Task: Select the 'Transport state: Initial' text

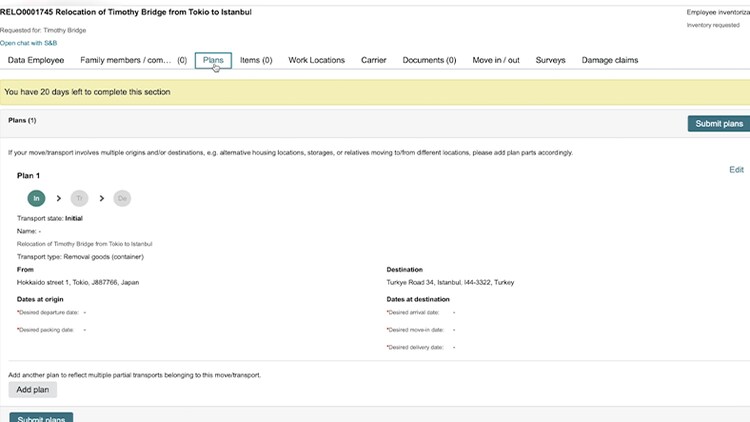Action: pyautogui.click(x=50, y=218)
